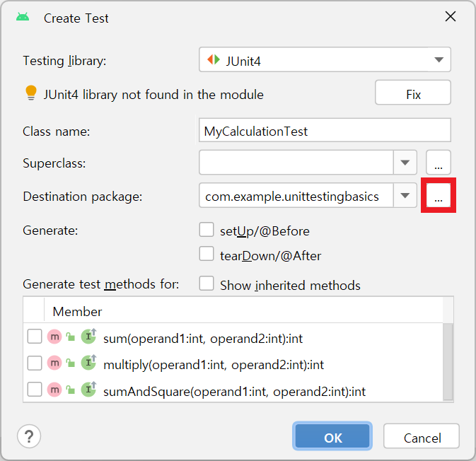Expand the Destination package dropdown arrow
476x461 pixels.
pyautogui.click(x=405, y=195)
